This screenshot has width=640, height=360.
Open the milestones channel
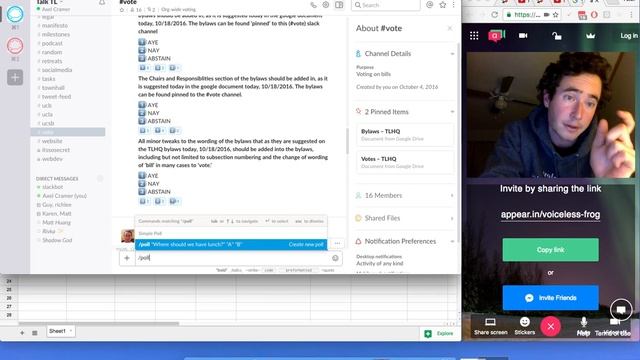pyautogui.click(x=56, y=34)
